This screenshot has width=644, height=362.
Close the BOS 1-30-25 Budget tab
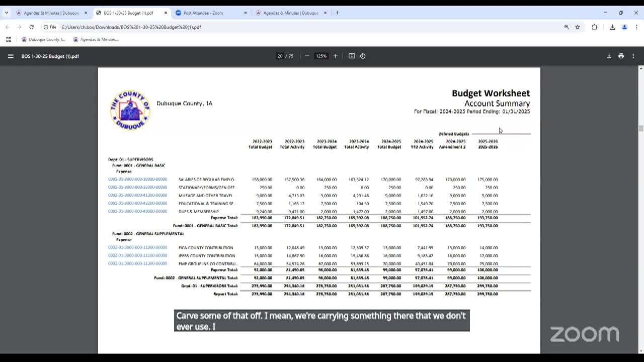coord(166,13)
